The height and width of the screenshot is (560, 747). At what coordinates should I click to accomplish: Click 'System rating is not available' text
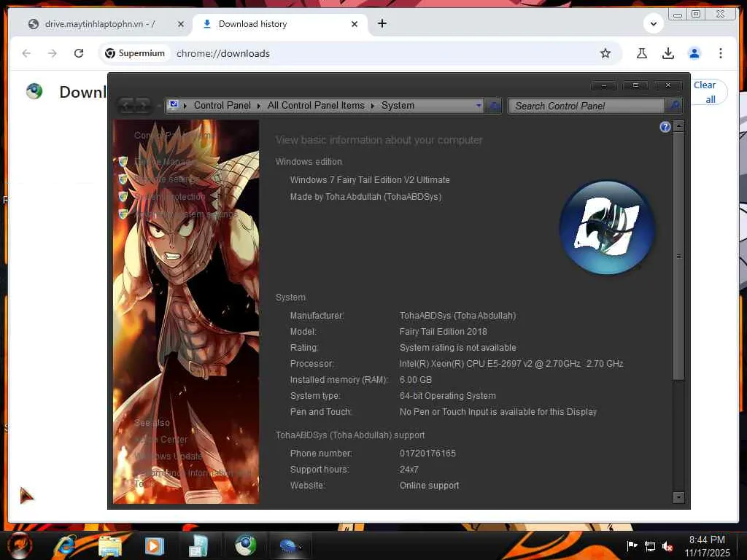click(458, 348)
